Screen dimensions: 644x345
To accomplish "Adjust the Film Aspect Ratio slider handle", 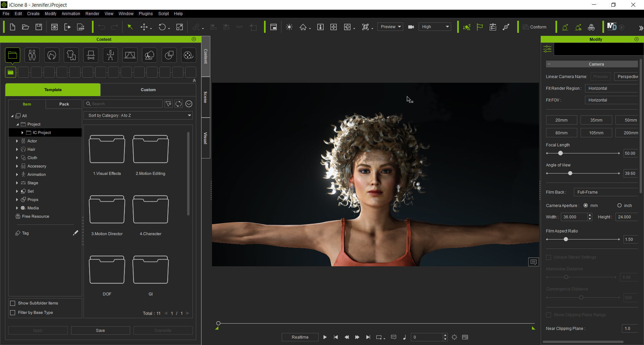I will pos(566,239).
